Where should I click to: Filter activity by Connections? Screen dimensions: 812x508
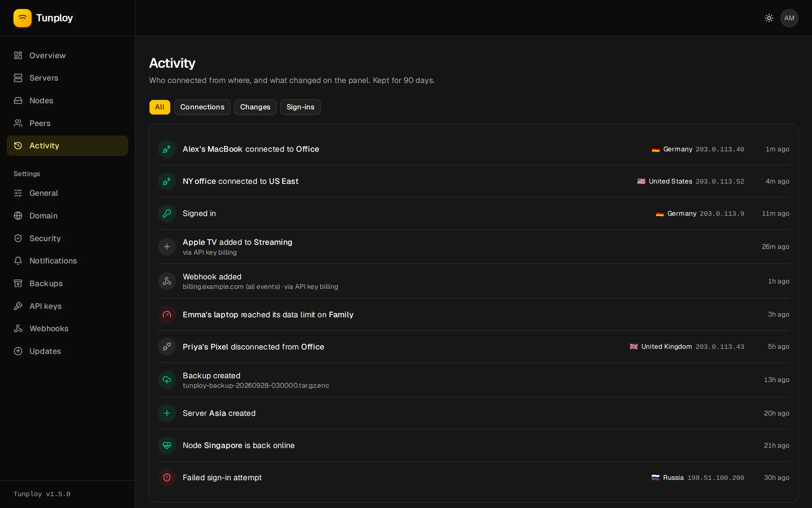pyautogui.click(x=202, y=107)
